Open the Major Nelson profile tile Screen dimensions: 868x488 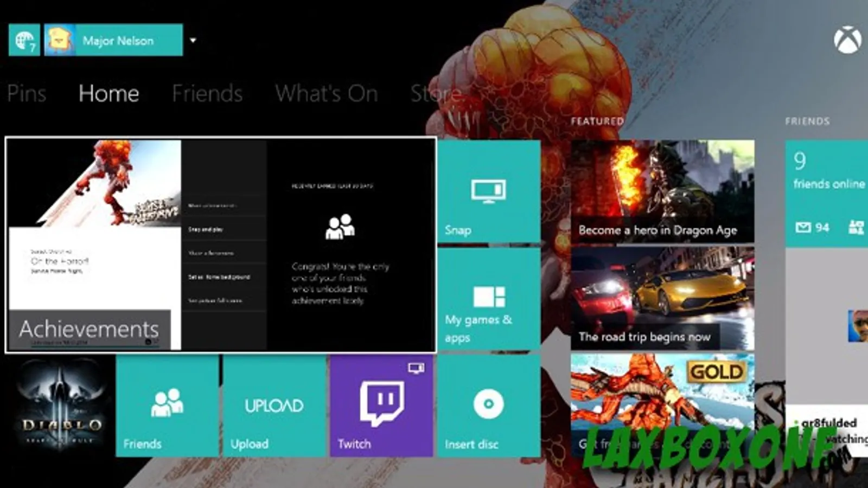coord(113,40)
